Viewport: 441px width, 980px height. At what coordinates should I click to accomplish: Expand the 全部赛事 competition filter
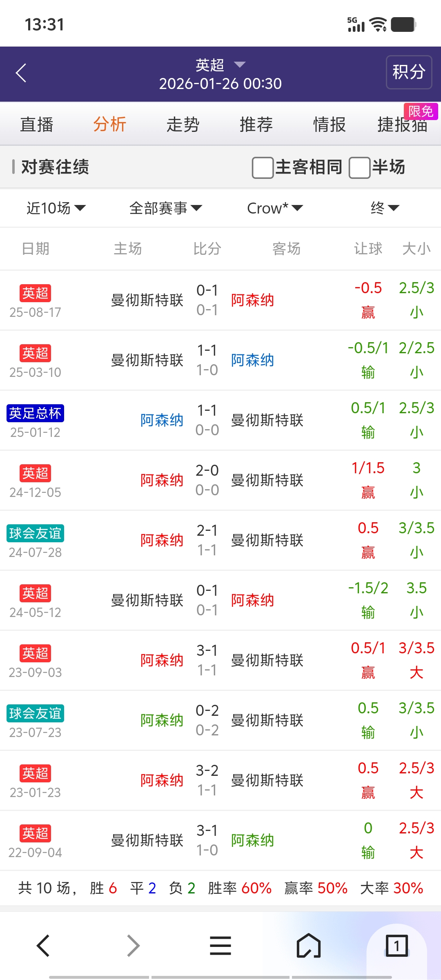(165, 208)
